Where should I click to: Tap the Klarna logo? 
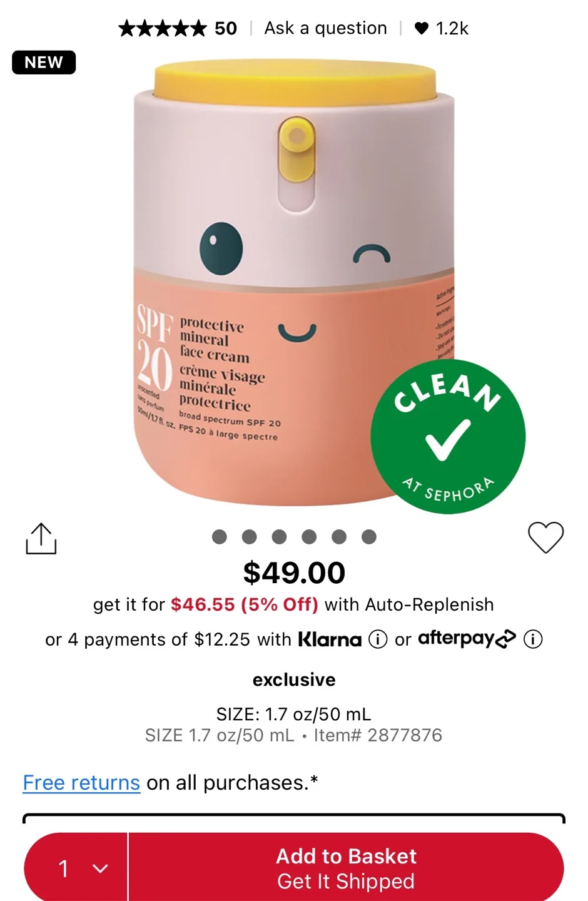(330, 639)
